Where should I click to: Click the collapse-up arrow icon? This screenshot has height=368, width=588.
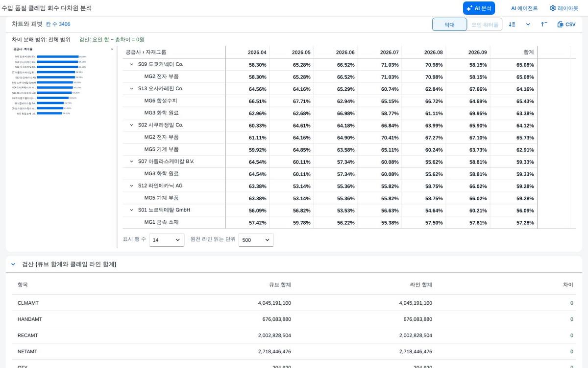[x=544, y=25]
